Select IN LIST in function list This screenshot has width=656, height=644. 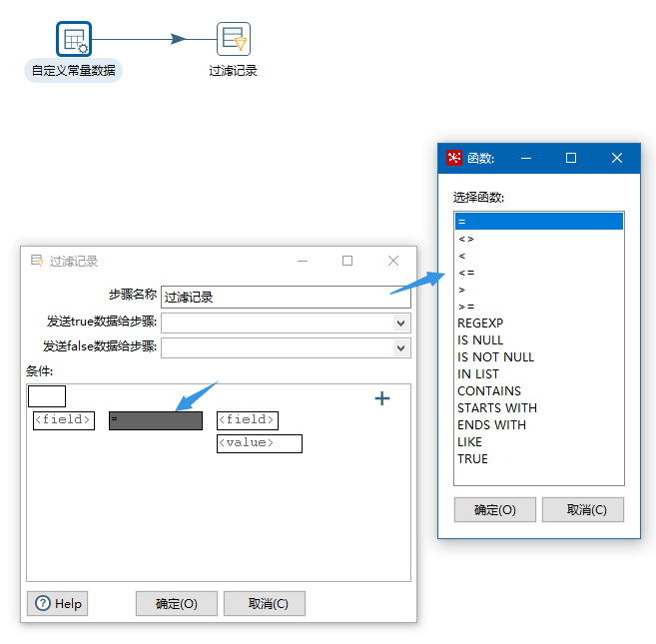click(x=539, y=374)
